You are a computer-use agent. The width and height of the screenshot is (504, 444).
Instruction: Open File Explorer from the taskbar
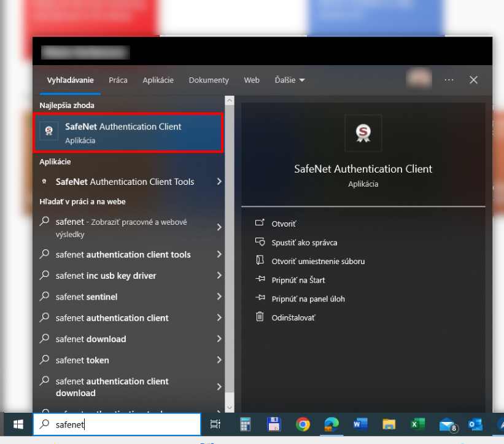[x=389, y=424]
